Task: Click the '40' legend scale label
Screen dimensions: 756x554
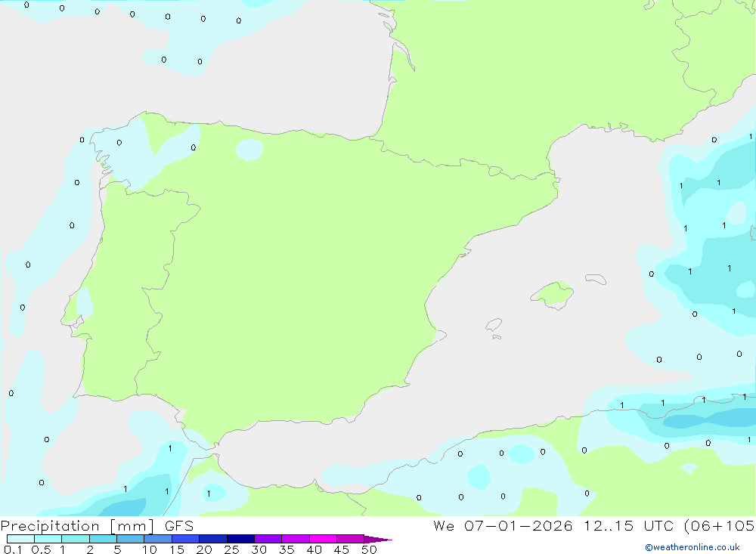Action: point(314,549)
